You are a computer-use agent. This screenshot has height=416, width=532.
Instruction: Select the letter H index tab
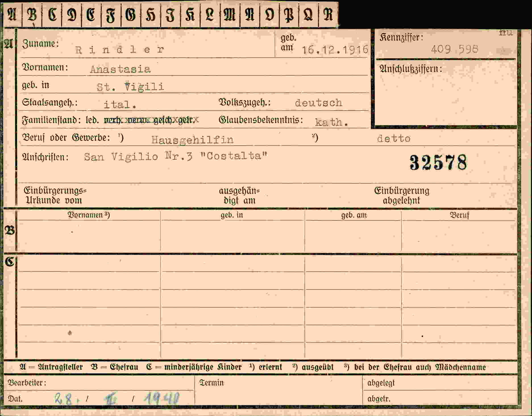coord(151,14)
